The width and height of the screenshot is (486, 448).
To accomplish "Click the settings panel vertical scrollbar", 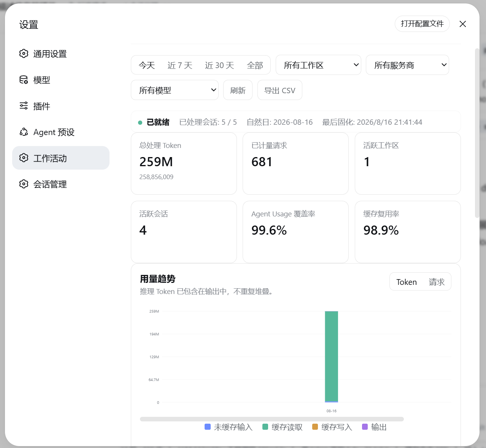I will coord(477,133).
